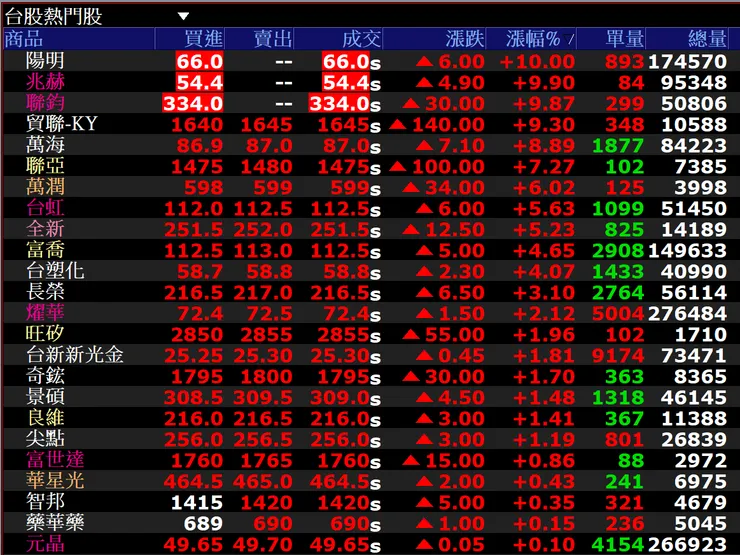Select the 萬潤 stock name
Viewport: 740px width, 555px height.
click(x=45, y=187)
